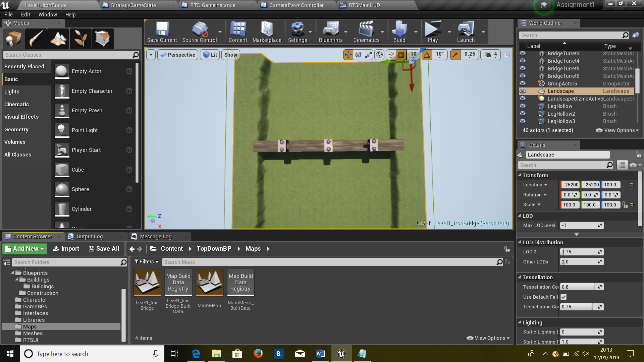Screen dimensions: 644x362
Task: Adjust Max LODLevel spinner field
Action: coord(582,225)
